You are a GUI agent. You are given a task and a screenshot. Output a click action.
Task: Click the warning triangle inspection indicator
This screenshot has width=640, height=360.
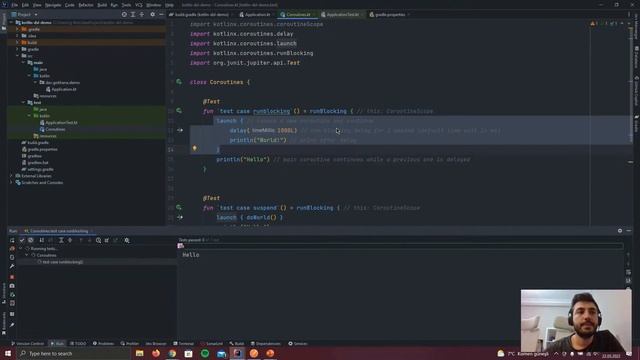[x=593, y=24]
